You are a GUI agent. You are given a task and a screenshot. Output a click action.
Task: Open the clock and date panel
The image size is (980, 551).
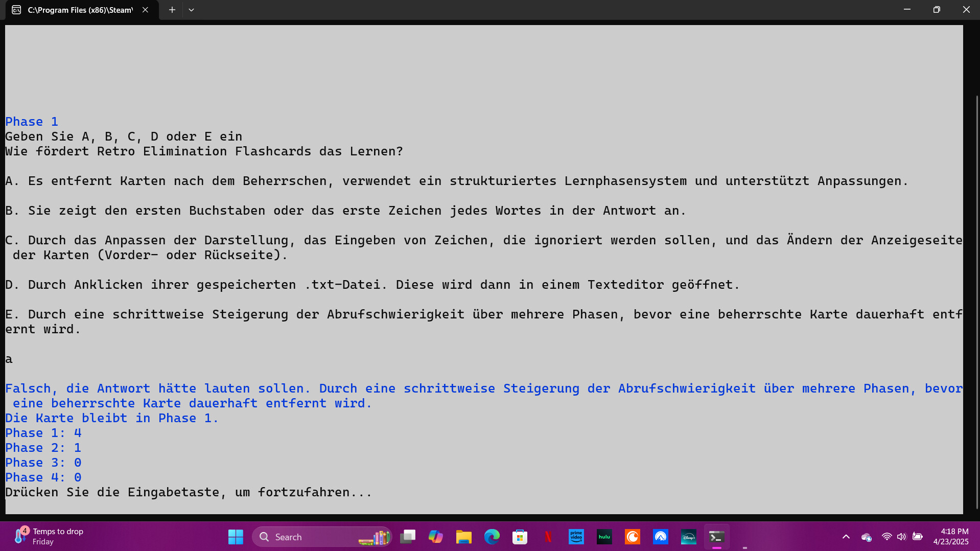(x=950, y=536)
